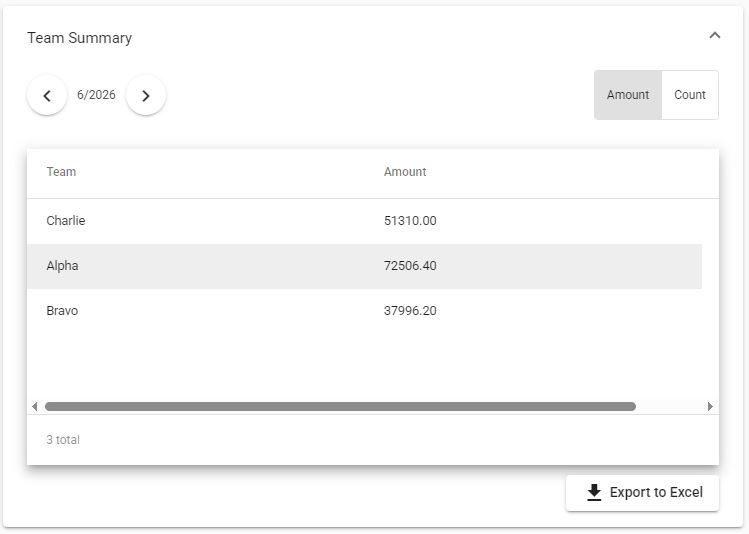Screen dimensions: 749x534
Task: Collapse the Team Summary panel
Action: tap(715, 36)
